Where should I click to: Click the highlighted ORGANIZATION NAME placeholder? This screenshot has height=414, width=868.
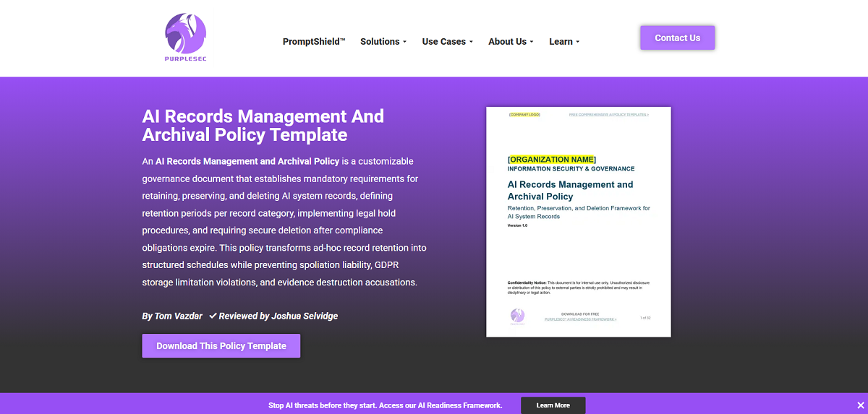click(552, 159)
